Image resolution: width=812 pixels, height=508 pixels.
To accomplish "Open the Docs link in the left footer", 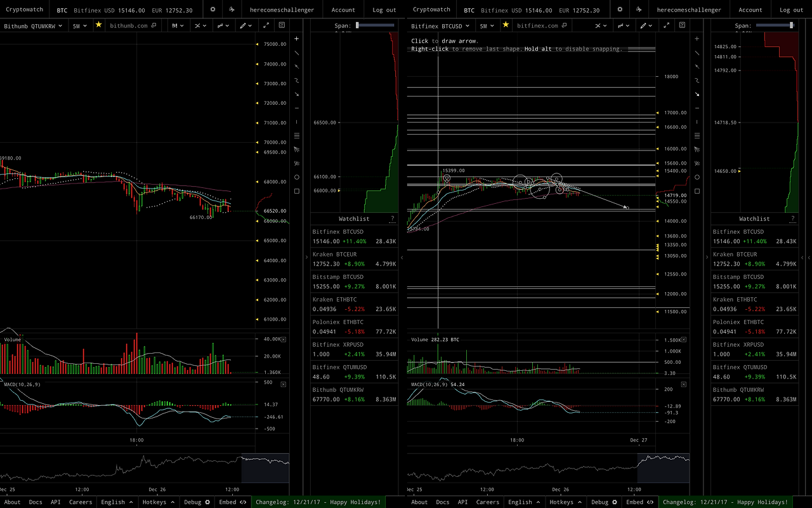I will pos(36,502).
